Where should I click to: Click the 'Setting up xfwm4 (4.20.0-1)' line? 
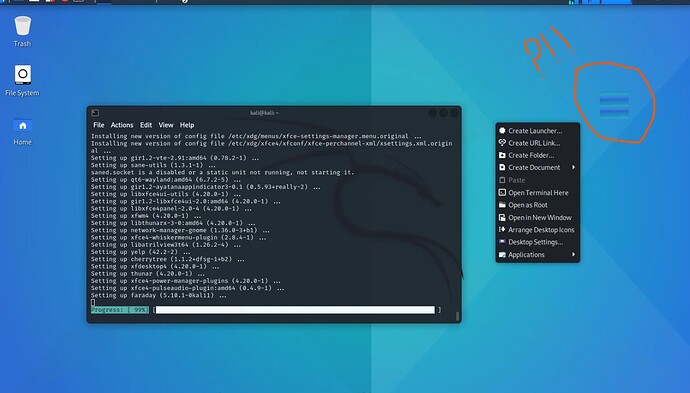click(146, 216)
